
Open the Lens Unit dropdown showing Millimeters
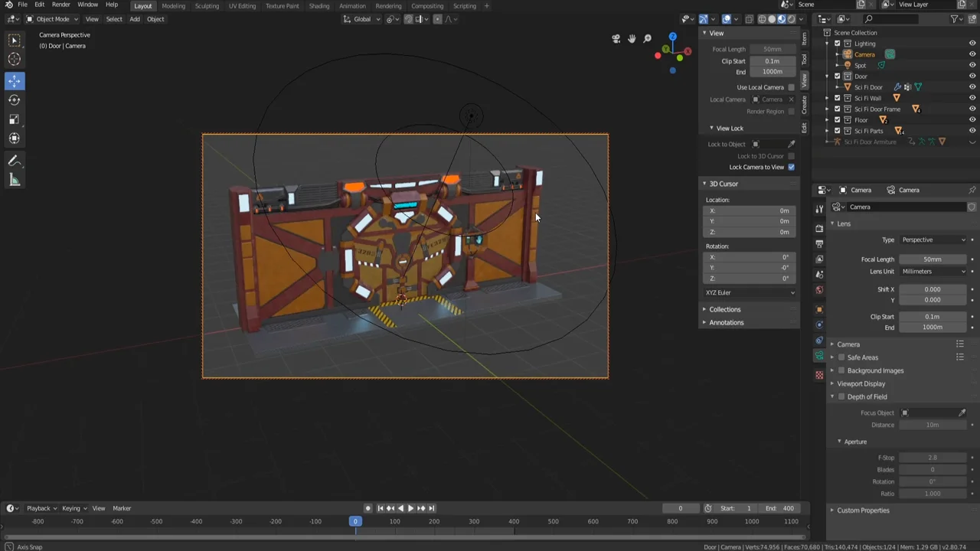tap(933, 271)
